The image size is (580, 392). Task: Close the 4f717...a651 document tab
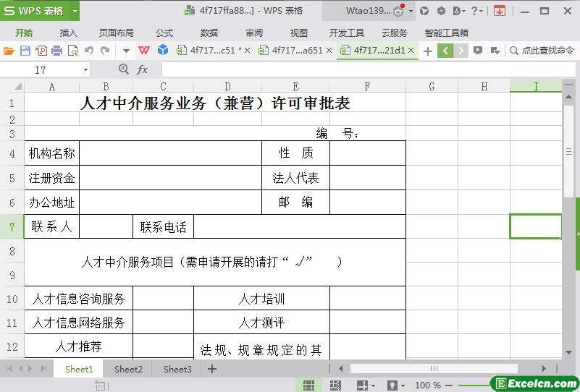329,50
